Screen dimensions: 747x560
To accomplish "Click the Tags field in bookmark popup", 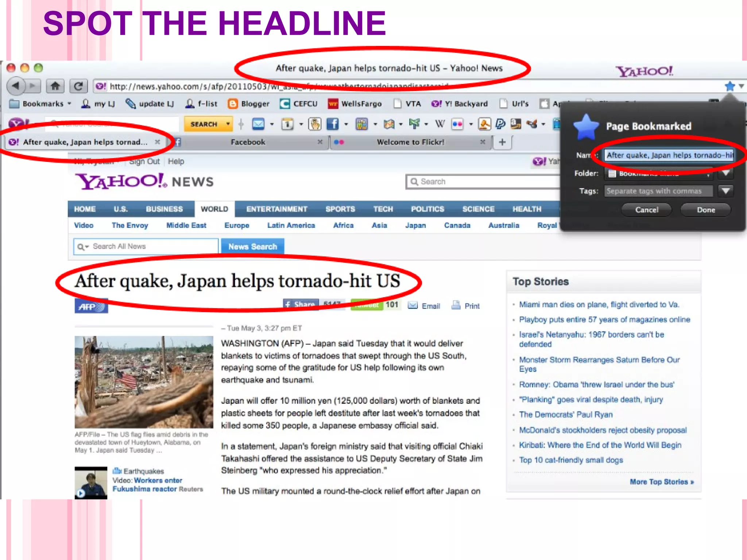I will 658,191.
